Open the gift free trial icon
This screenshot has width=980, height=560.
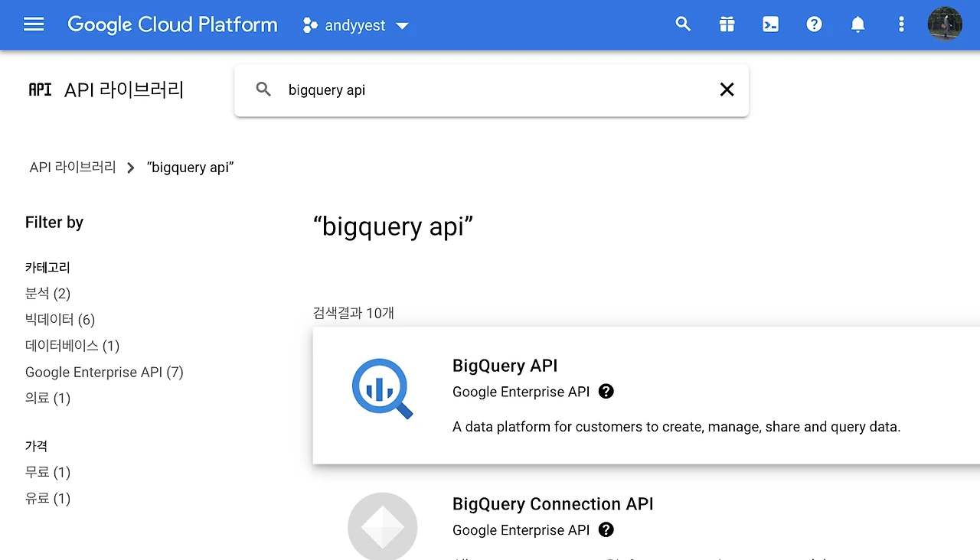[x=727, y=24]
